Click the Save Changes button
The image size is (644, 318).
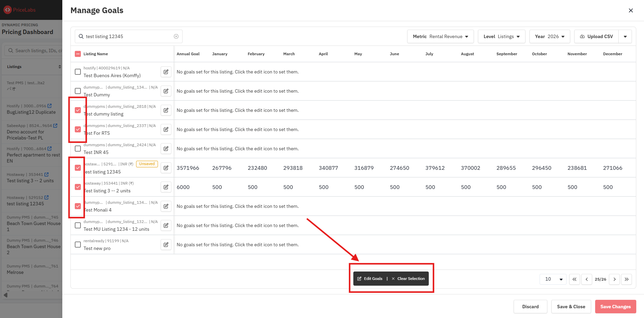[616, 307]
